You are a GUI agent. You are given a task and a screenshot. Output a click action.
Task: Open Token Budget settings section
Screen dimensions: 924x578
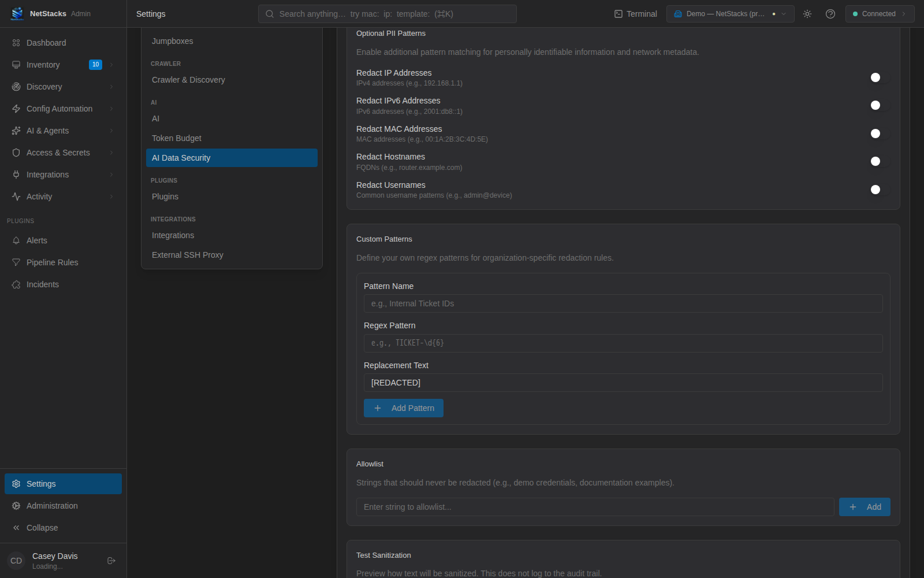click(232, 138)
